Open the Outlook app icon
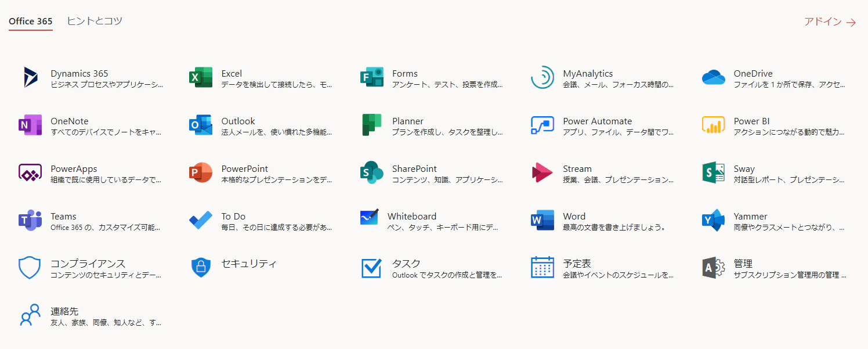This screenshot has height=349, width=868. point(201,125)
